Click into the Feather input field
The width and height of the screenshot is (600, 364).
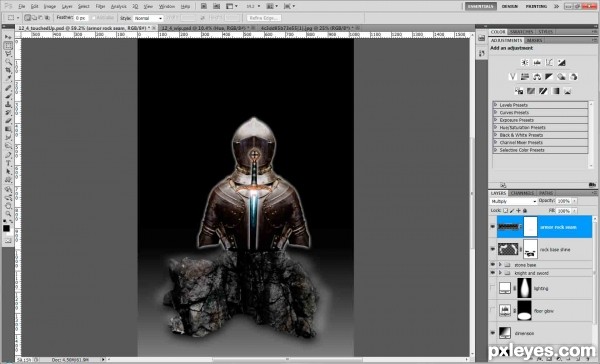[x=81, y=18]
